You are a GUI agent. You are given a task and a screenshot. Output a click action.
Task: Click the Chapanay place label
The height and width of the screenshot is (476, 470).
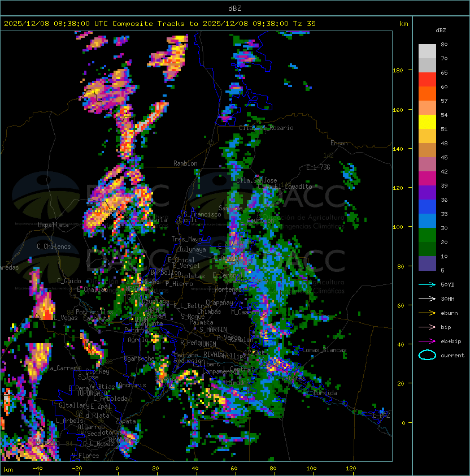219,302
